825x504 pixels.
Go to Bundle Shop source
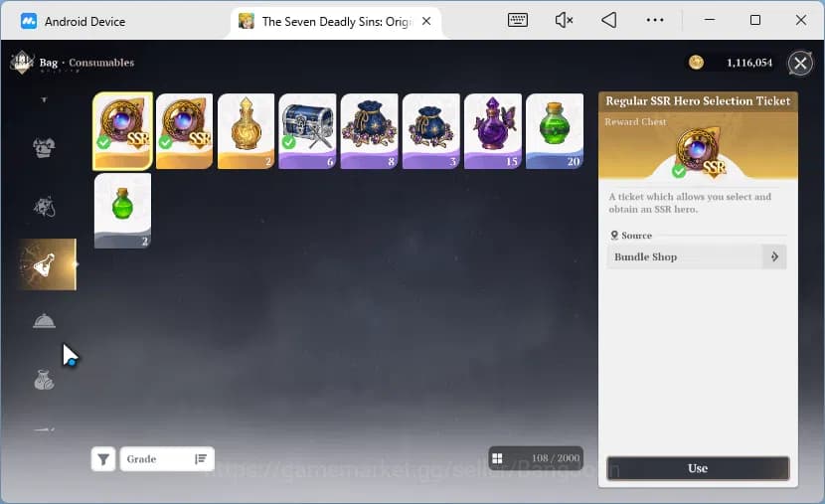697,256
